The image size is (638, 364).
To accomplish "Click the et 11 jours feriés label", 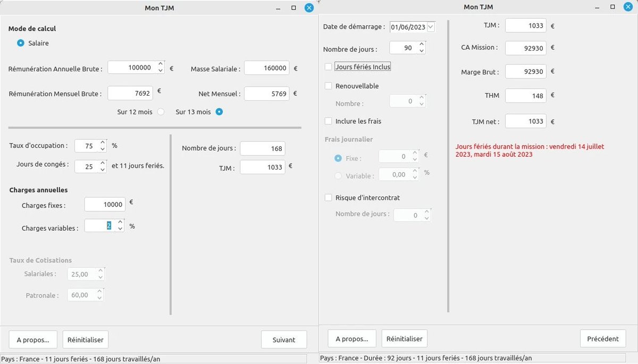I will [138, 166].
